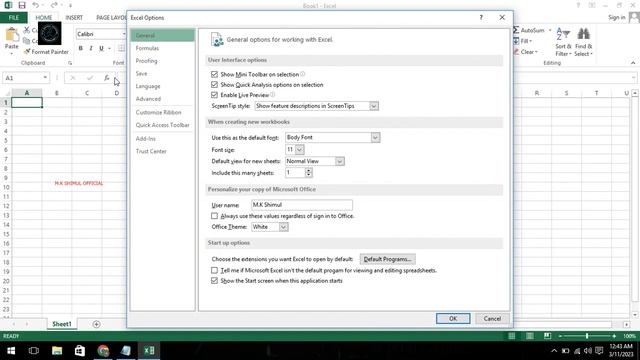
Task: Open Default view for new sheets dropdown
Action: click(x=340, y=161)
